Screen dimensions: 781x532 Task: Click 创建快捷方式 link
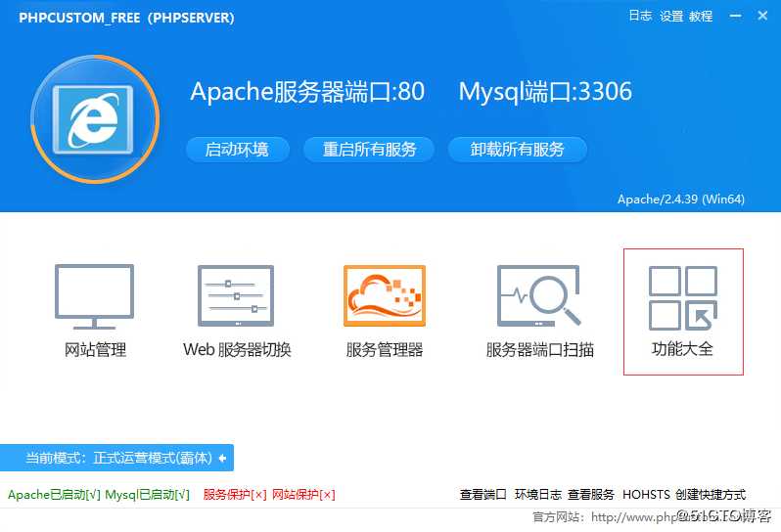(711, 495)
